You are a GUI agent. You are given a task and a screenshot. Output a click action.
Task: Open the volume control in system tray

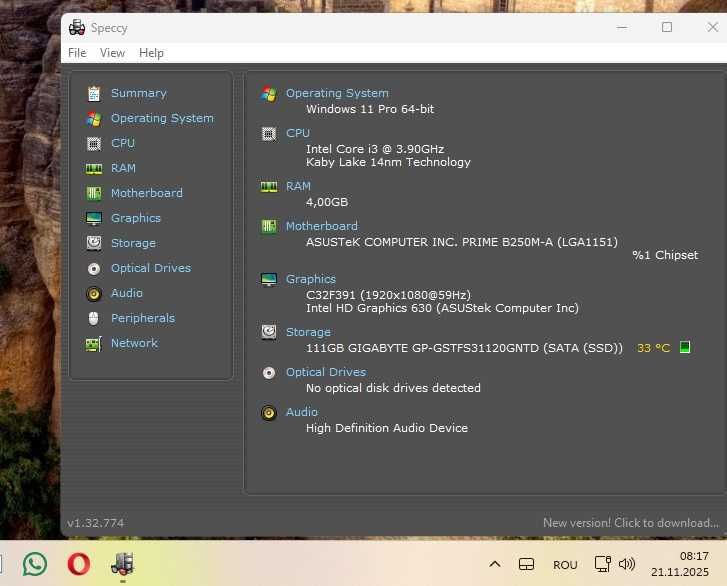pyautogui.click(x=627, y=564)
